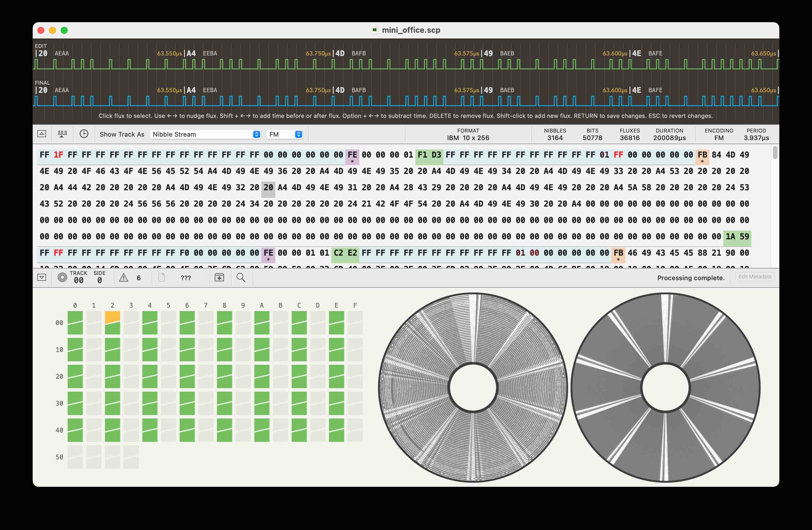The width and height of the screenshot is (812, 530).
Task: Click the red FF byte in seventh row
Action: point(58,253)
